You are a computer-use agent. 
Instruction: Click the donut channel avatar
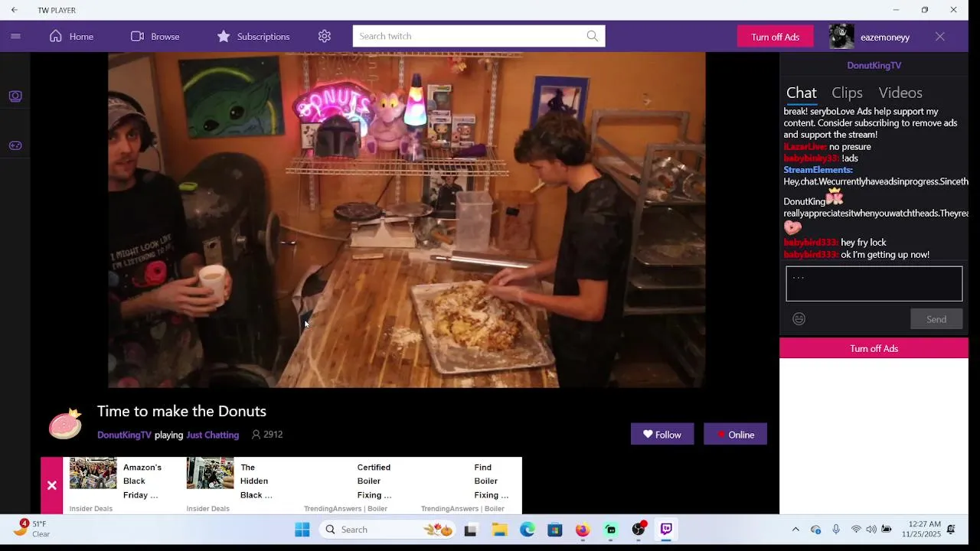pos(65,424)
